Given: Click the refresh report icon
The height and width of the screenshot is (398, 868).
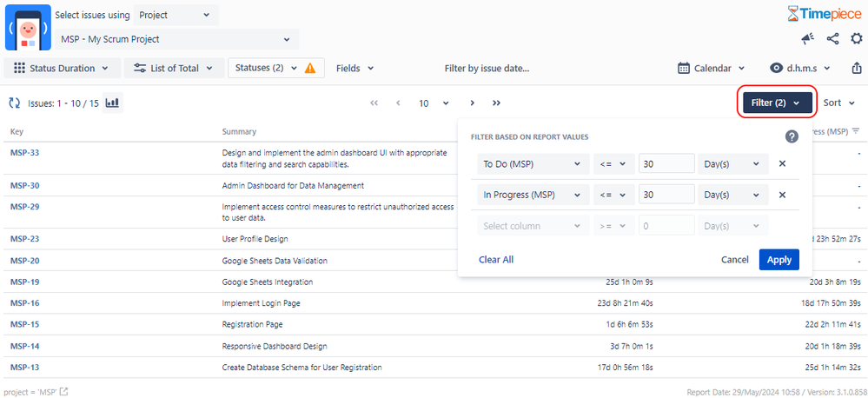Looking at the screenshot, I should [15, 103].
